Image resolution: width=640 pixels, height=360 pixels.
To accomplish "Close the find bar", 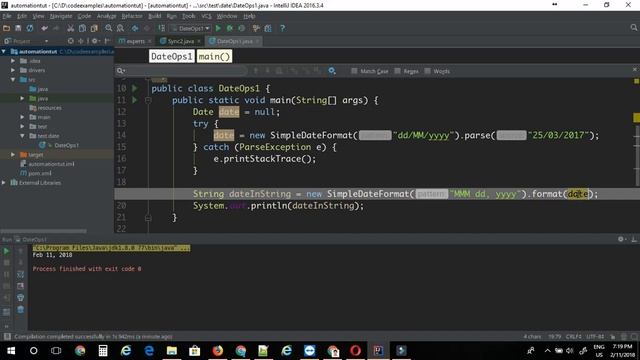I will (635, 70).
